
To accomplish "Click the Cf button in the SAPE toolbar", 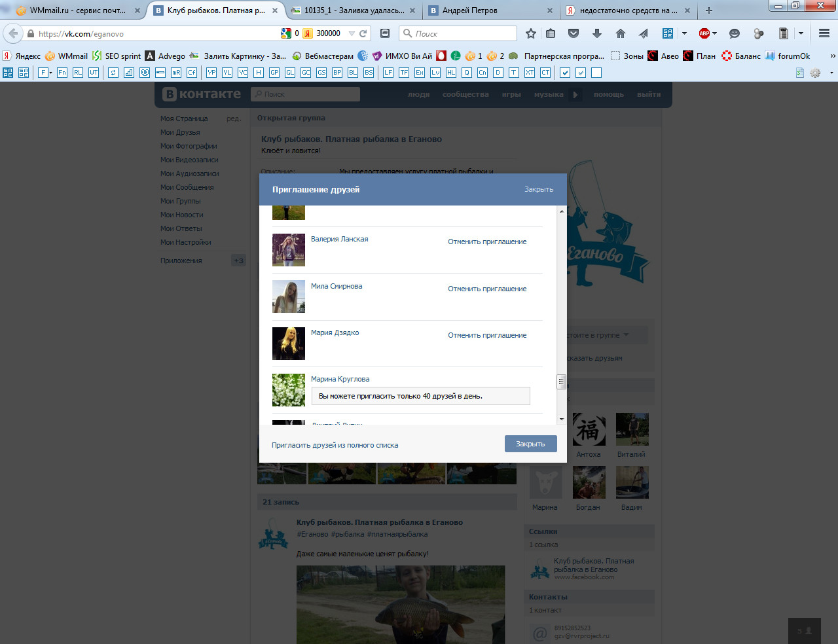I will coord(192,73).
